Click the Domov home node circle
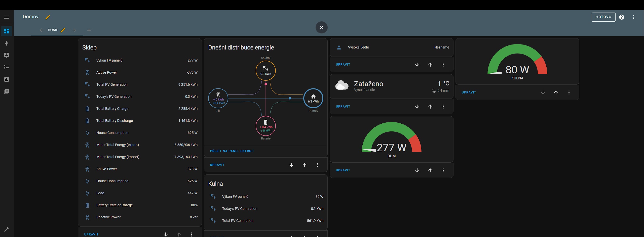The width and height of the screenshot is (644, 237). pos(313,98)
